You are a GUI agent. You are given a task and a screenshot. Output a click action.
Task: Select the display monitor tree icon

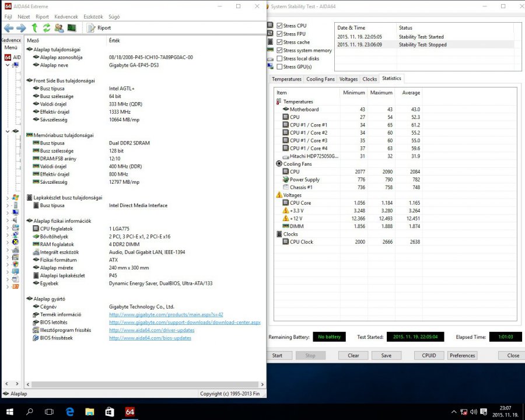15,212
